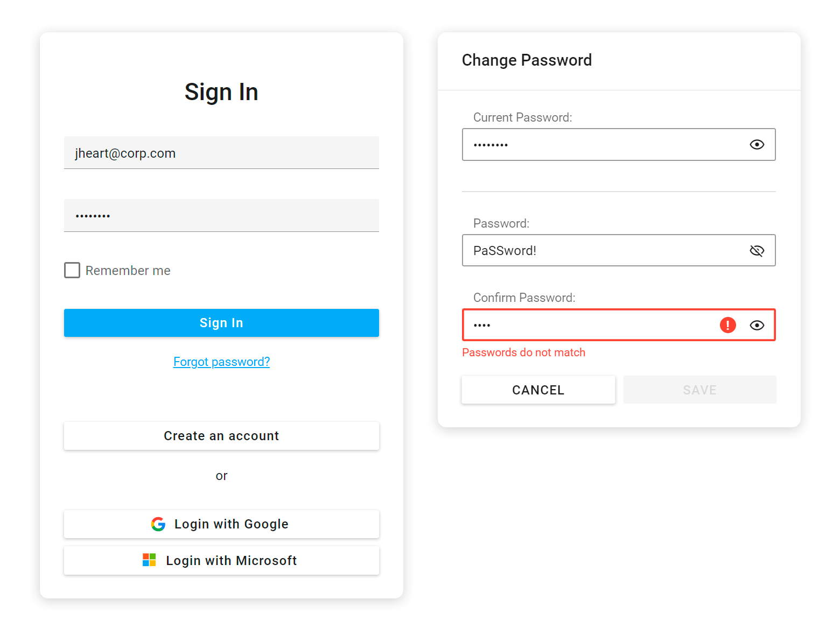Focus the Current Password input field

click(x=603, y=145)
